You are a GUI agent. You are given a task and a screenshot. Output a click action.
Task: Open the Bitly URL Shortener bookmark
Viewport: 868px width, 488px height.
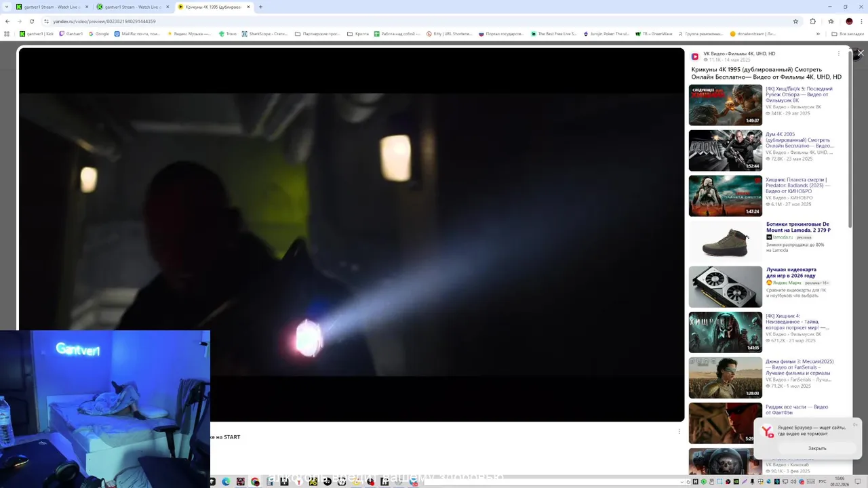(450, 33)
